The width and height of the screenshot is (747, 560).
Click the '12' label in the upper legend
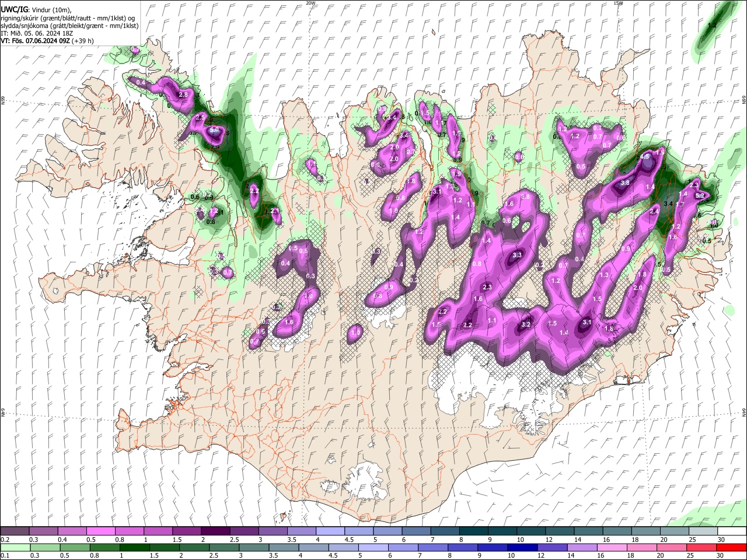pyautogui.click(x=548, y=540)
